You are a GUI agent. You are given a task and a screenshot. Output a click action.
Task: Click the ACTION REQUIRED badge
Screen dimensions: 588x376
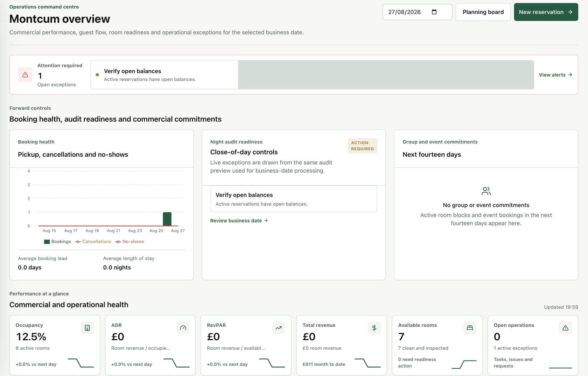click(x=362, y=146)
